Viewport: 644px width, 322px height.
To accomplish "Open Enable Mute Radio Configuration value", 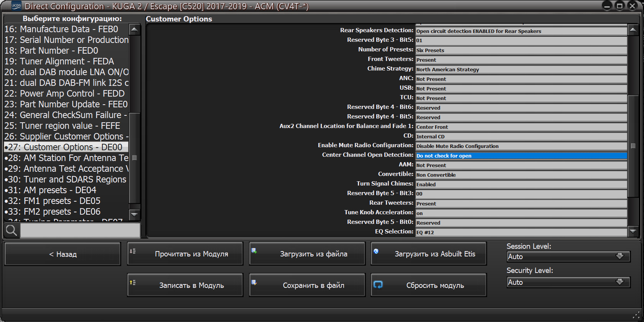I will [x=521, y=146].
